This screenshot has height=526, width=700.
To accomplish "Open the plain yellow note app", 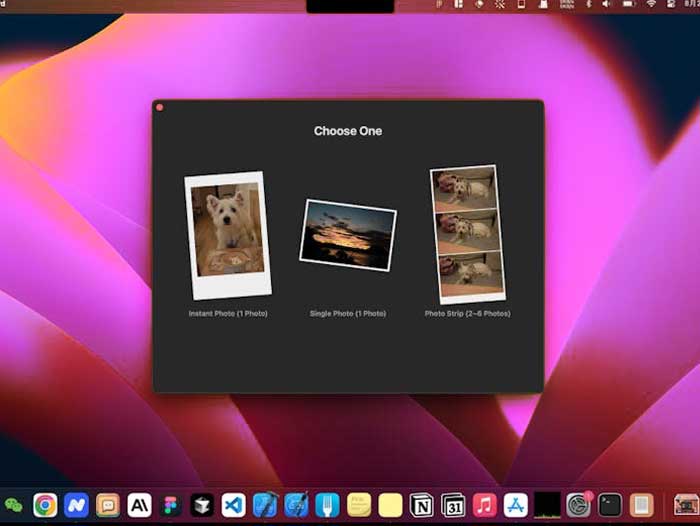I will click(x=390, y=505).
